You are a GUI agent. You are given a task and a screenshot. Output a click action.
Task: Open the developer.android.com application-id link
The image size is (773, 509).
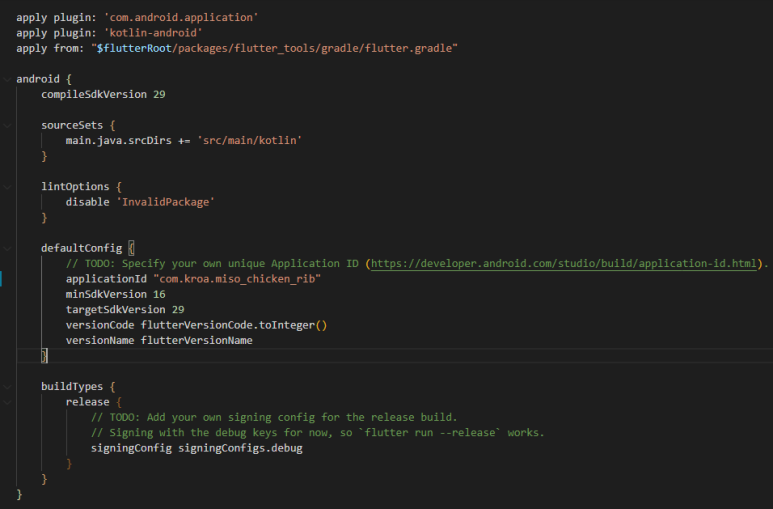[563, 263]
